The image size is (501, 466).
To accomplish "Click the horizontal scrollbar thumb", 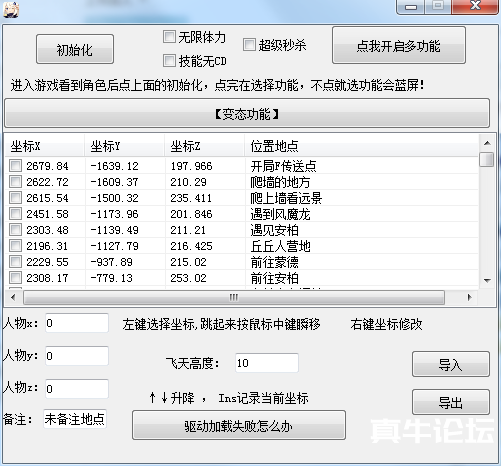I will (234, 297).
